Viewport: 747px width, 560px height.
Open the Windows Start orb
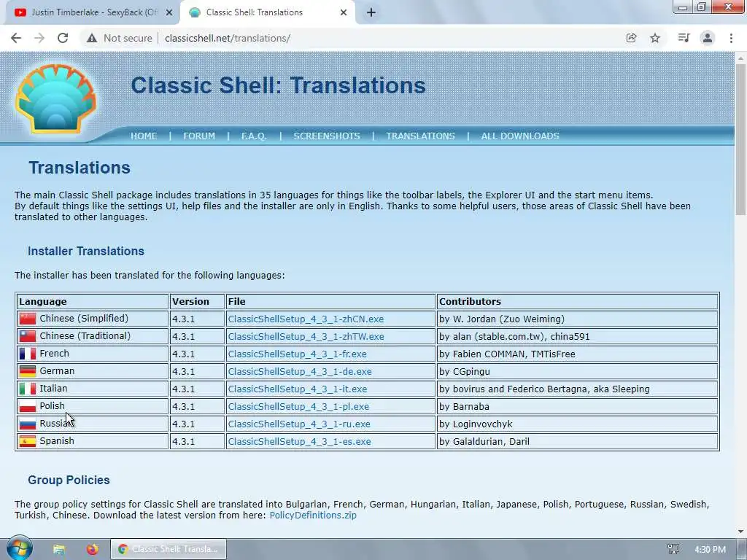tap(19, 548)
